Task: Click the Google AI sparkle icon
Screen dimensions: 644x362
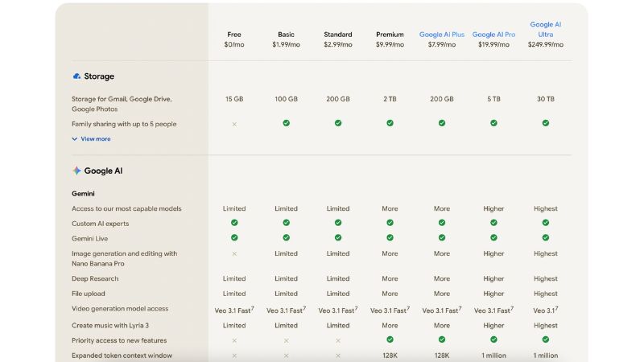Action: point(76,171)
